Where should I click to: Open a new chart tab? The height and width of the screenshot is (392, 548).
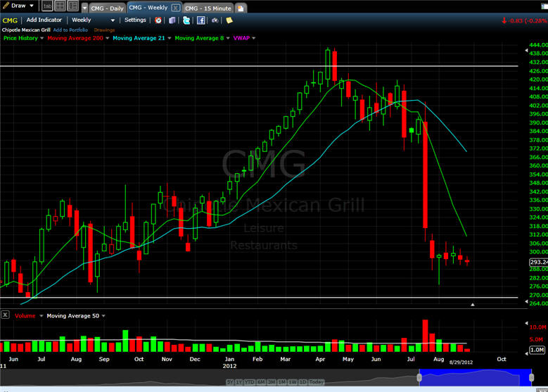(241, 8)
